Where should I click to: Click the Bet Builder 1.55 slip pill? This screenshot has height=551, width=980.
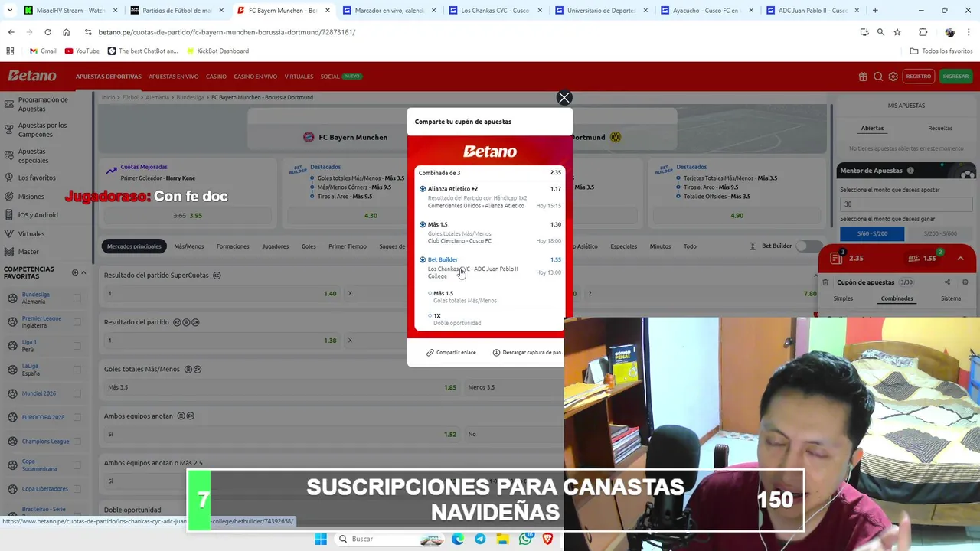(922, 259)
